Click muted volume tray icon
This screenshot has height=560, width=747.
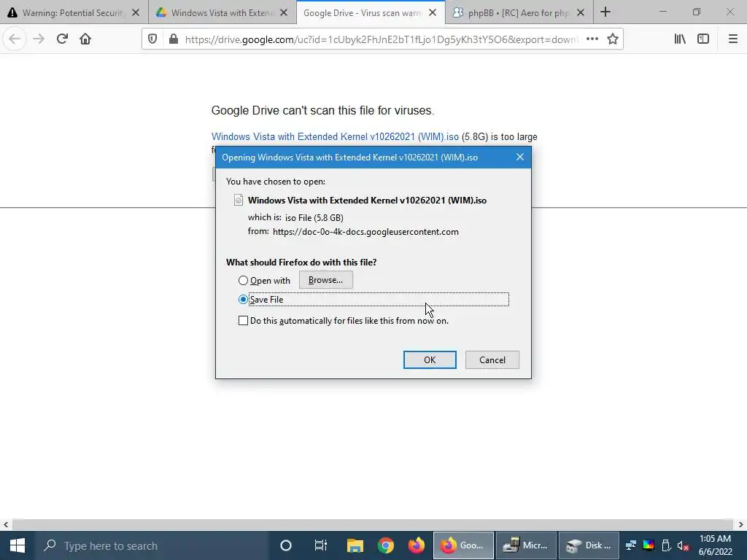tap(683, 545)
